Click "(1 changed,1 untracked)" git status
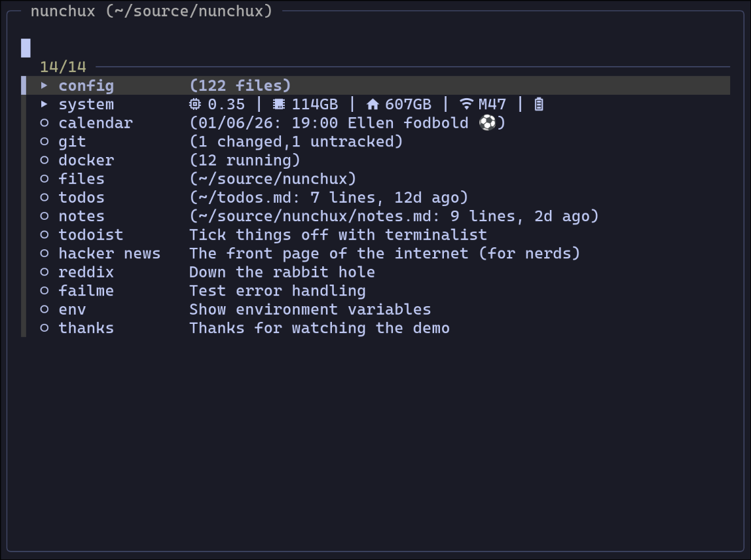751x560 pixels. point(297,142)
